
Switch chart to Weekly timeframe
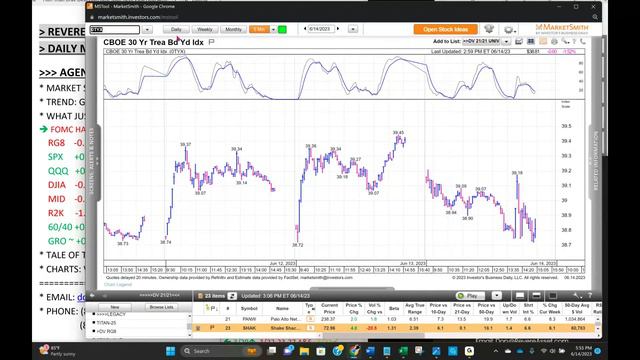(x=204, y=29)
